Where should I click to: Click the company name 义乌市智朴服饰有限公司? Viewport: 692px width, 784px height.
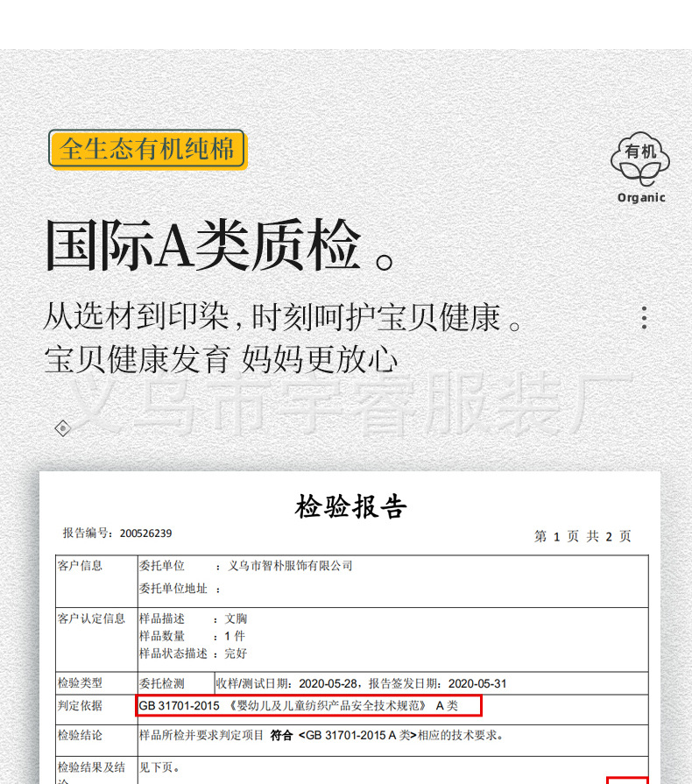point(291,566)
